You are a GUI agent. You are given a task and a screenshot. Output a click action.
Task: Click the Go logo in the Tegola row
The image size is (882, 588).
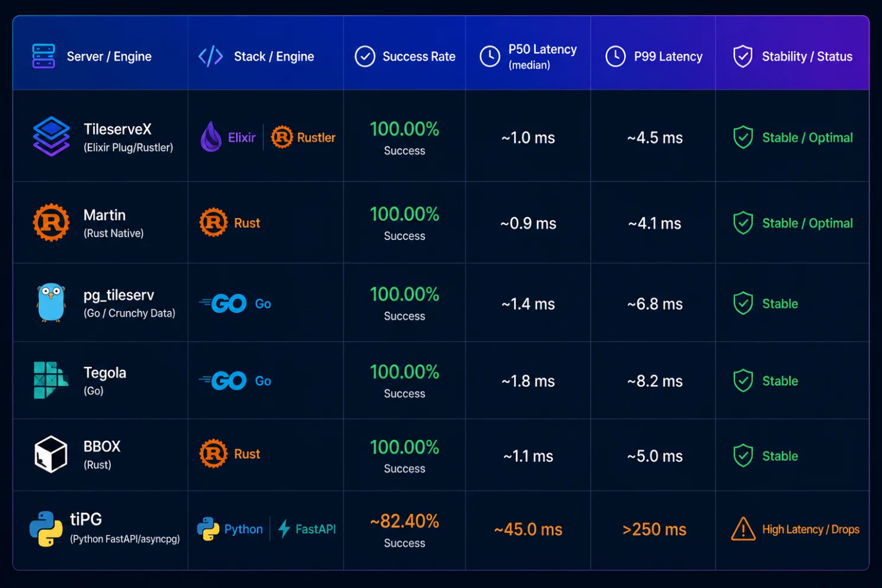coord(223,381)
